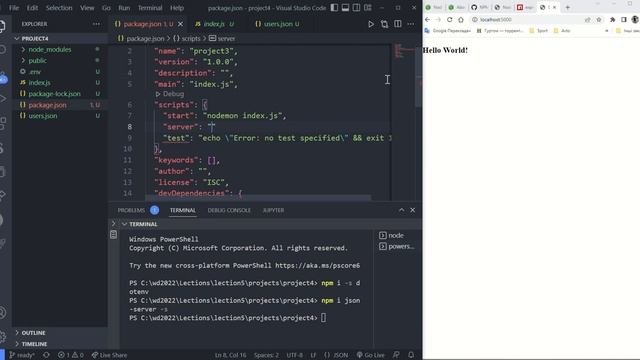Run the file with editor play button

pyautogui.click(x=371, y=24)
